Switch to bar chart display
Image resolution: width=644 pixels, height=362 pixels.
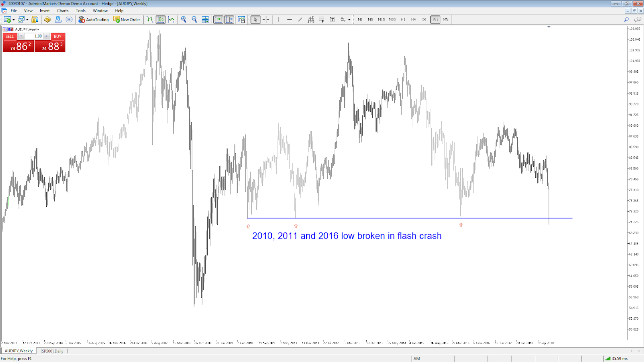pos(149,19)
